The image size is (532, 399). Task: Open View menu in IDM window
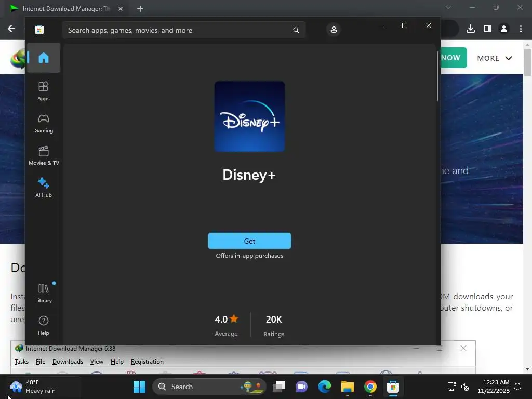pyautogui.click(x=97, y=362)
